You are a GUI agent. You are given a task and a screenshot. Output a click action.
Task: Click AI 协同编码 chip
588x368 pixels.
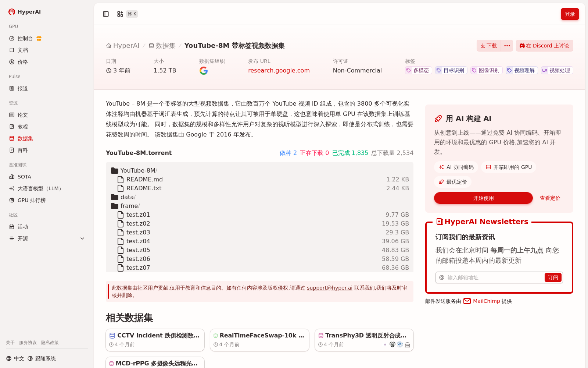point(456,167)
